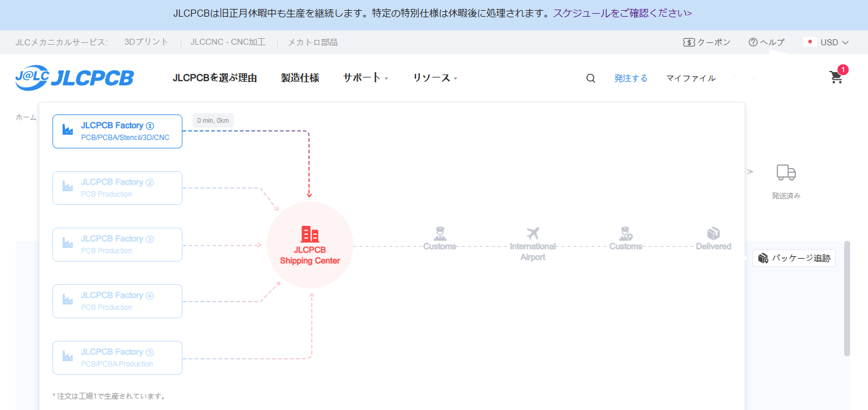Click the help question mark icon
868x410 pixels.
click(x=753, y=42)
